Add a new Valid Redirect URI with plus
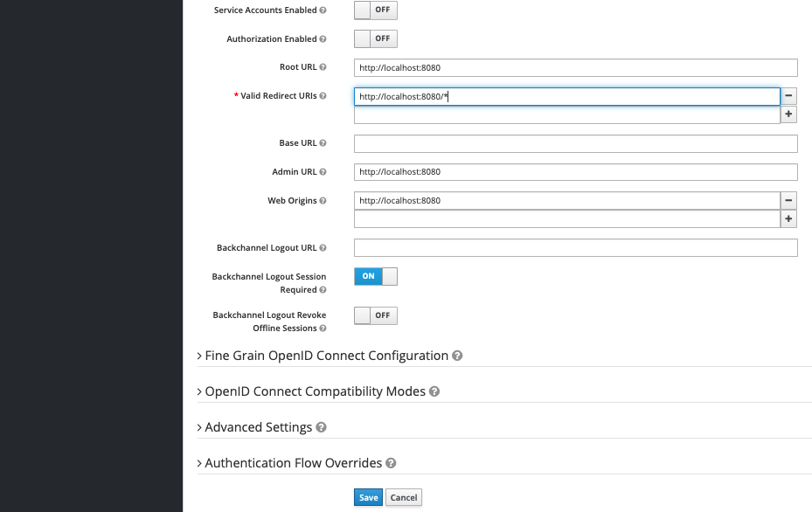The width and height of the screenshot is (812, 512). pos(788,114)
